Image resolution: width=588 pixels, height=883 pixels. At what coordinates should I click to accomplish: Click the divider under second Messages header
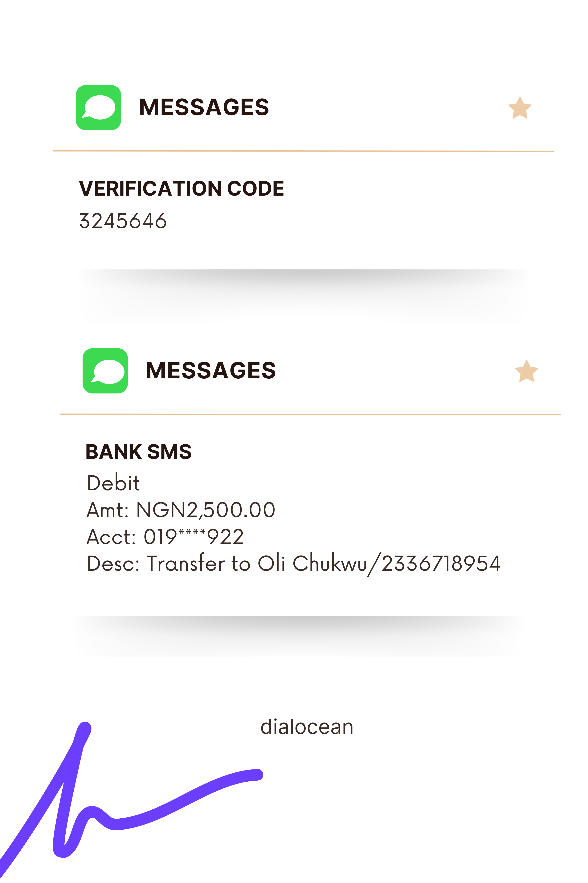(x=311, y=414)
